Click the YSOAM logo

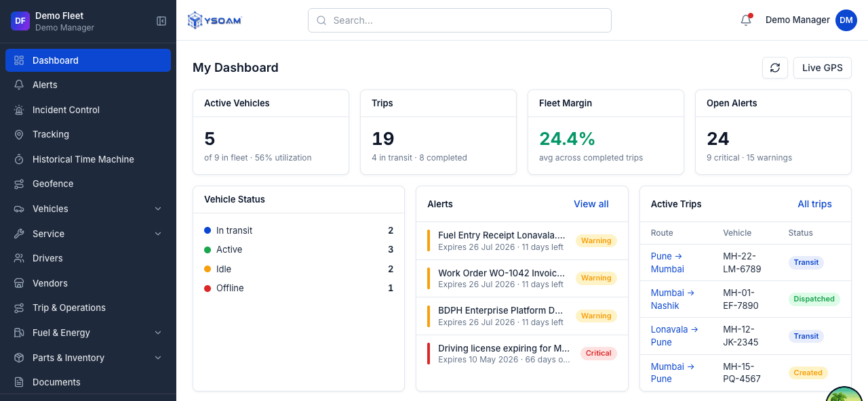[x=215, y=20]
